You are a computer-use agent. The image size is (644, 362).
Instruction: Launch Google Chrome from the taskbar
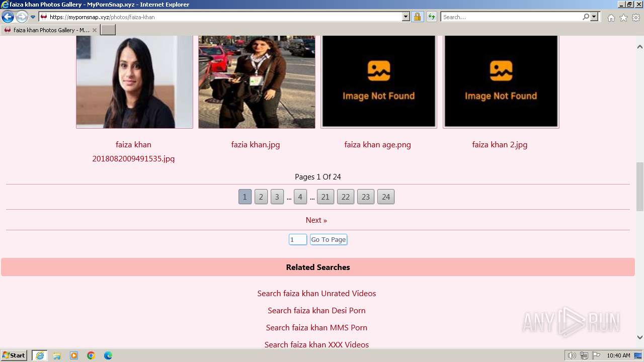click(x=91, y=355)
